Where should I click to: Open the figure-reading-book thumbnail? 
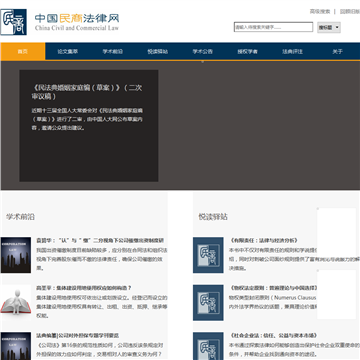point(15,303)
